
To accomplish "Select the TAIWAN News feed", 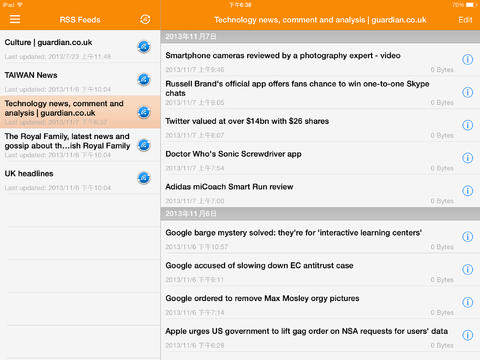I will (80, 79).
